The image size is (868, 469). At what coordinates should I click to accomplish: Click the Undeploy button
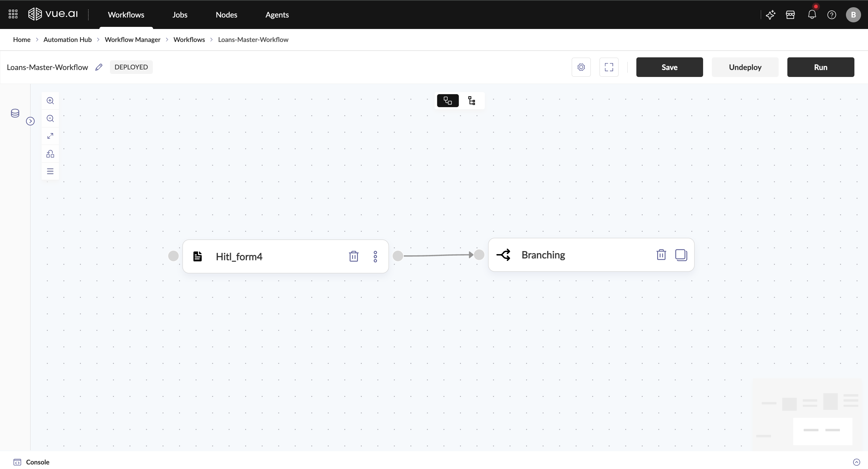pyautogui.click(x=745, y=67)
